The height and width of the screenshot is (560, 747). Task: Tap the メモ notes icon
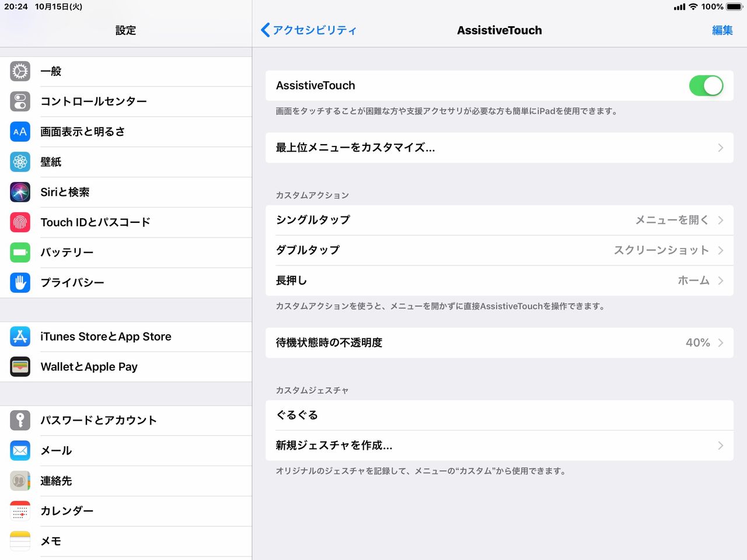[x=20, y=541]
